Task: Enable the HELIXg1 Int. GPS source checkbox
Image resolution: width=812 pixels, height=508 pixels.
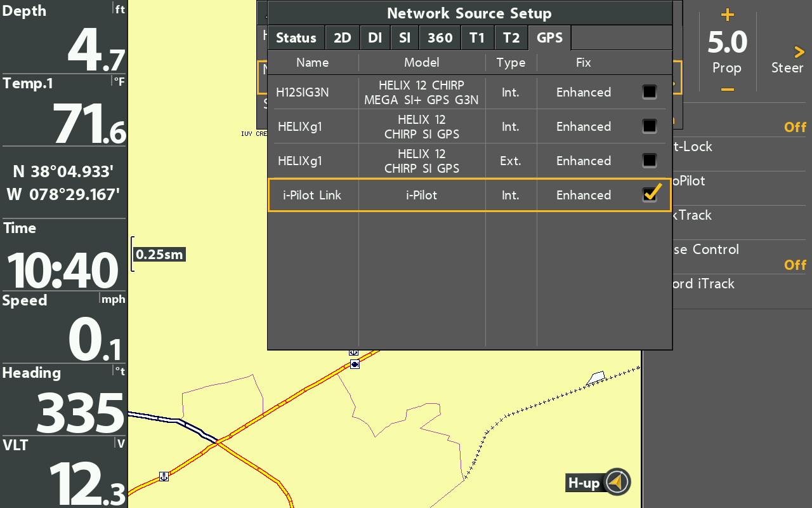Action: (x=650, y=126)
